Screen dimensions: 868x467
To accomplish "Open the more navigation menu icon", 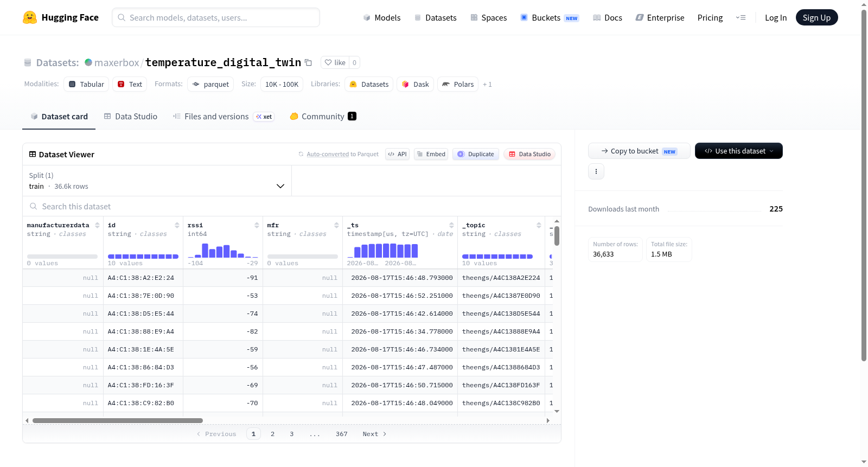I will click(741, 17).
